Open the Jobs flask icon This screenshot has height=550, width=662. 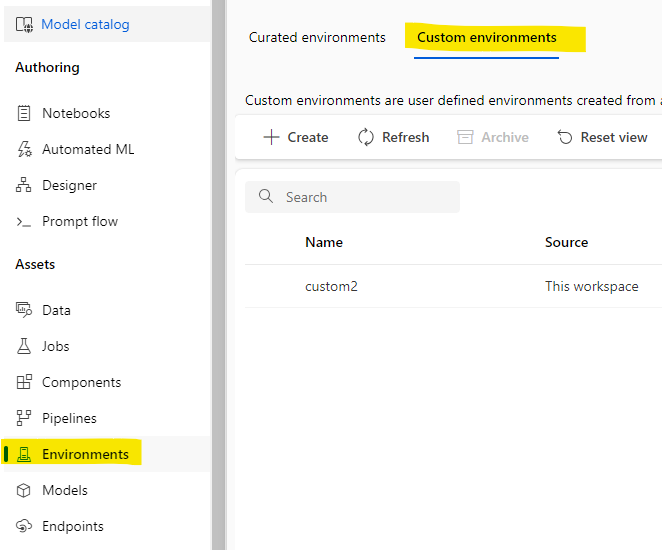click(x=25, y=347)
